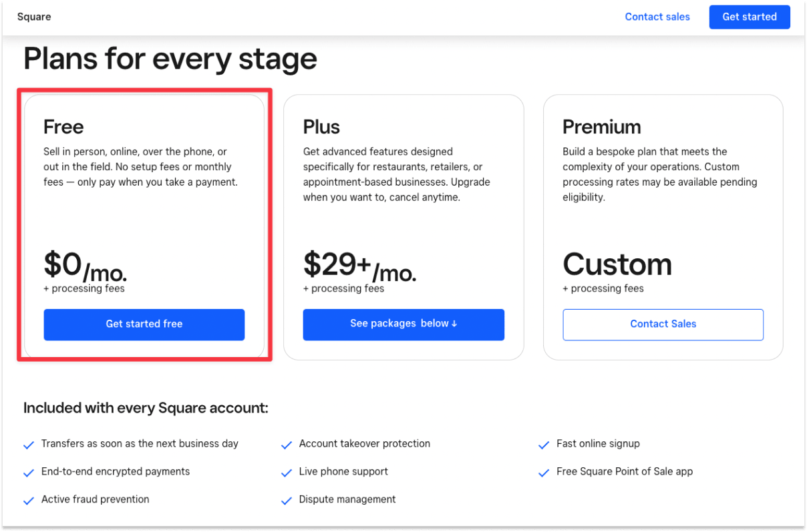Click the See packages below button

tap(403, 324)
